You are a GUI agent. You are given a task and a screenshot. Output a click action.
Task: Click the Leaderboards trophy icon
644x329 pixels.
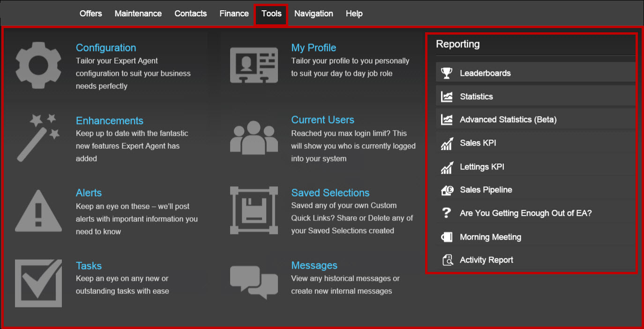tap(447, 73)
